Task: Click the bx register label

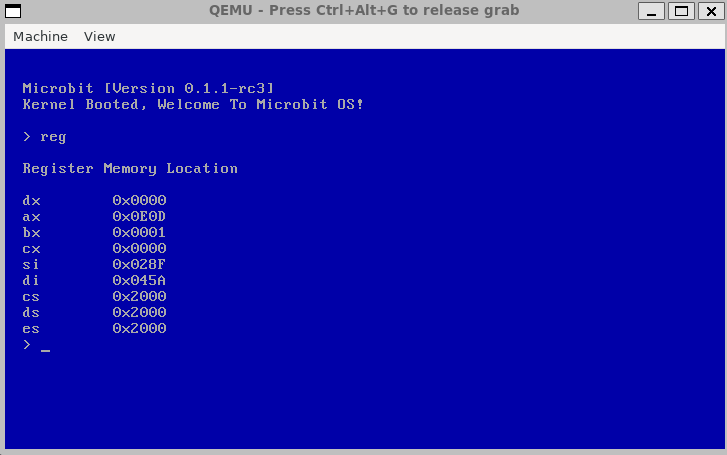Action: (31, 232)
